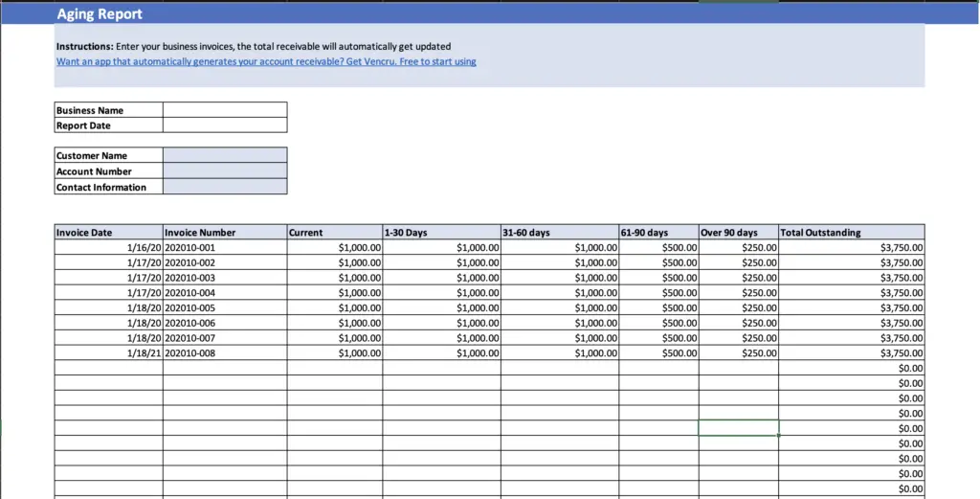The height and width of the screenshot is (499, 980).
Task: Click the 'Report Date' label cell
Action: tap(109, 125)
